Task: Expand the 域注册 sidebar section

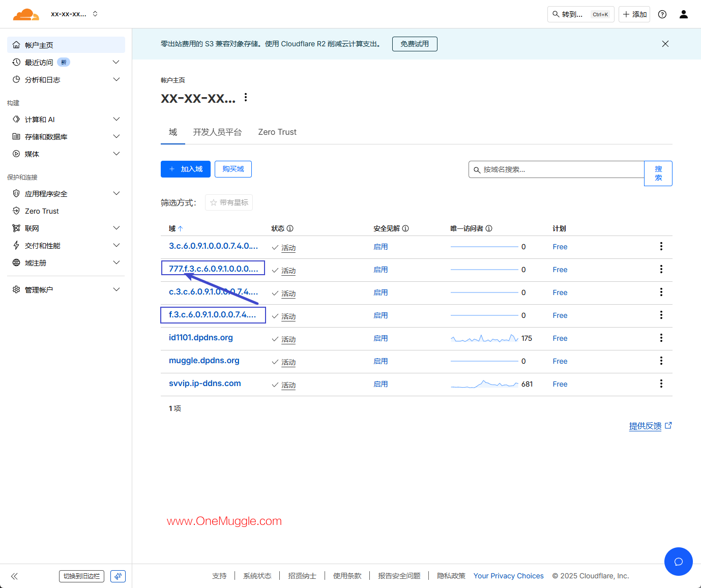Action: (x=66, y=262)
